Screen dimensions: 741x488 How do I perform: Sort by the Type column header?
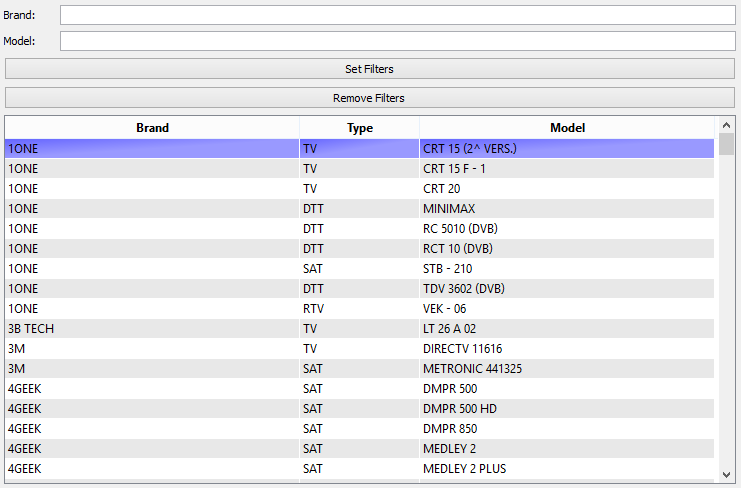[x=360, y=128]
